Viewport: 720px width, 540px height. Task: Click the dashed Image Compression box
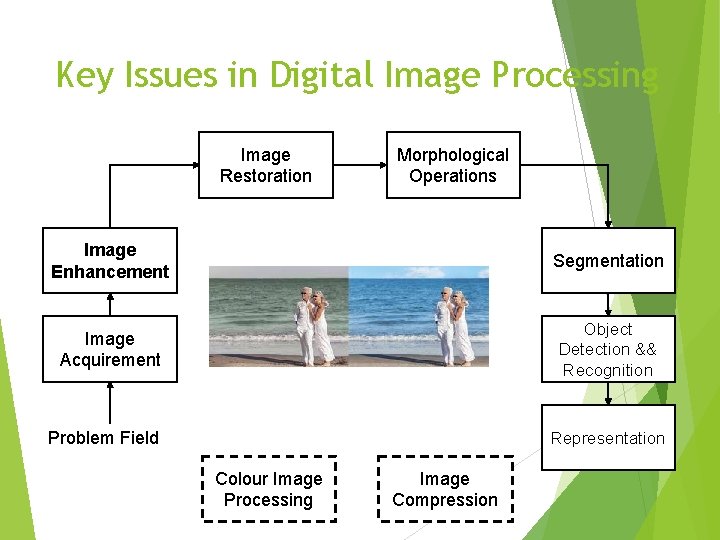click(445, 489)
